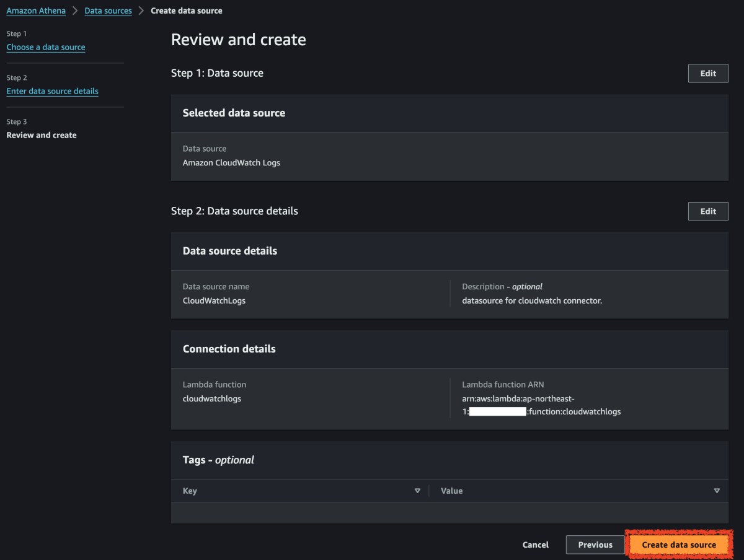The image size is (744, 560).
Task: Open Step 2 Enter data source details
Action: [53, 91]
